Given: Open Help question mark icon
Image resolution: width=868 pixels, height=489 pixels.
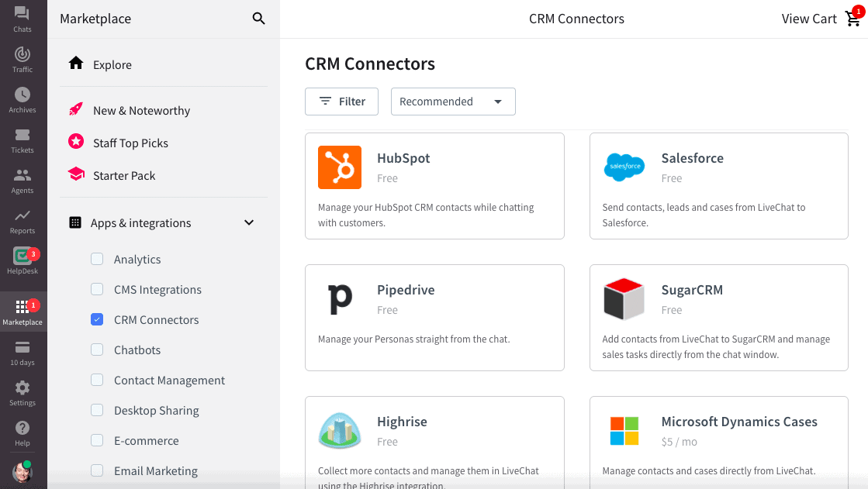Looking at the screenshot, I should 22,428.
